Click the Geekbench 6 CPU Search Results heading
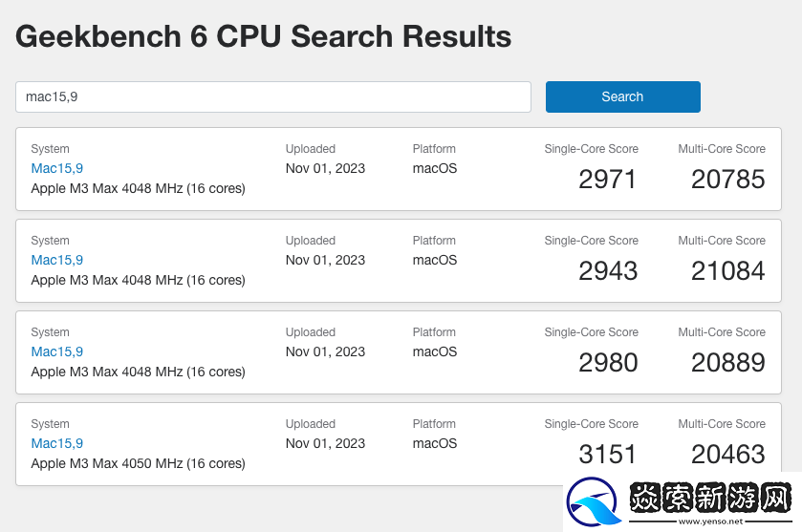Viewport: 802px width, 532px height. coord(264,36)
